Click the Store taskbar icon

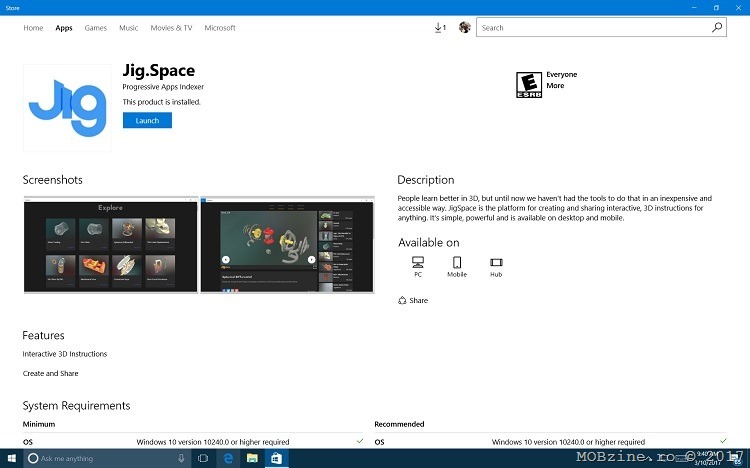point(276,458)
